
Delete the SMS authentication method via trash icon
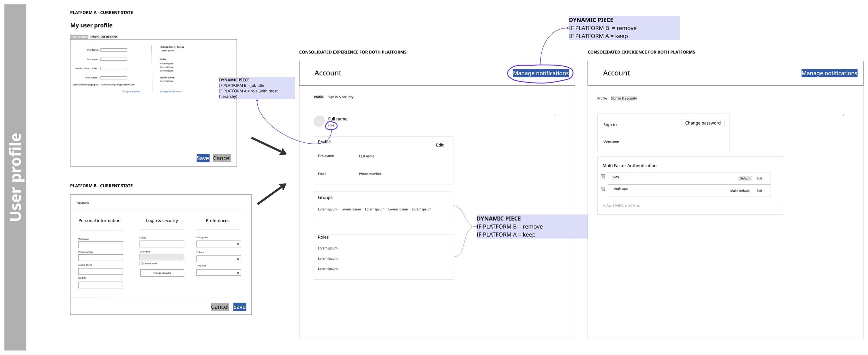point(603,176)
